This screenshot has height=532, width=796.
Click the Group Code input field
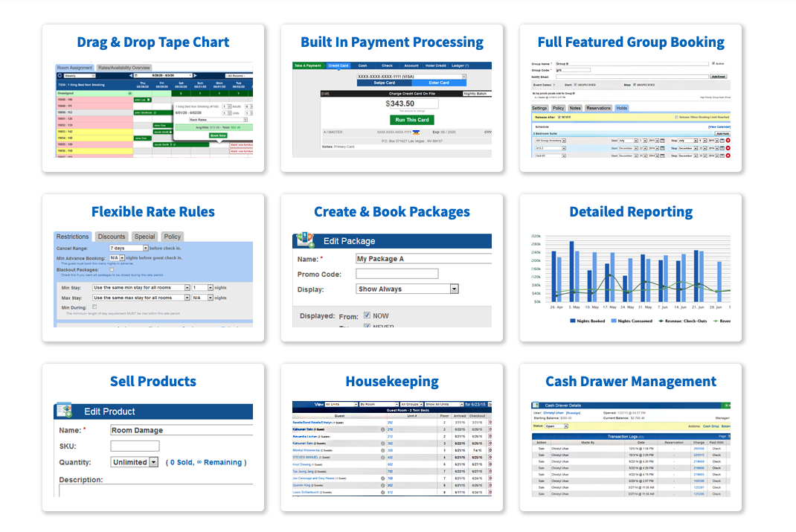[573, 70]
